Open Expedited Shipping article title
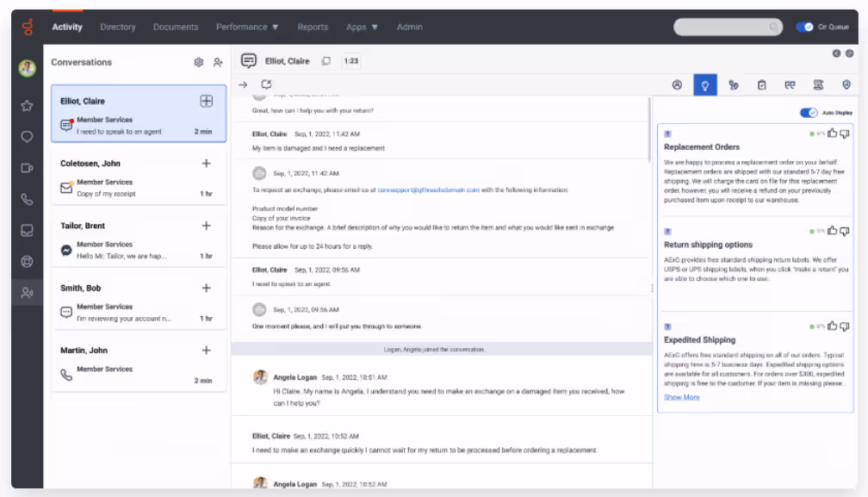This screenshot has height=497, width=868. pyautogui.click(x=700, y=339)
